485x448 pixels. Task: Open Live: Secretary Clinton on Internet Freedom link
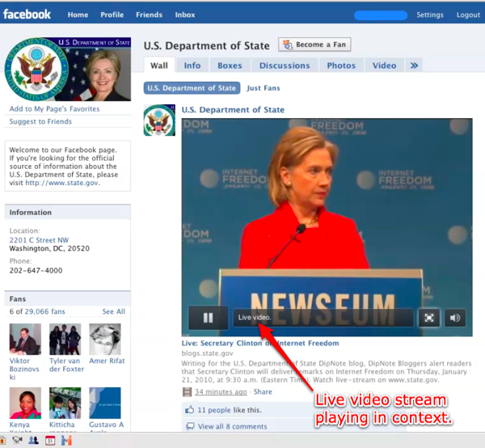pyautogui.click(x=260, y=343)
